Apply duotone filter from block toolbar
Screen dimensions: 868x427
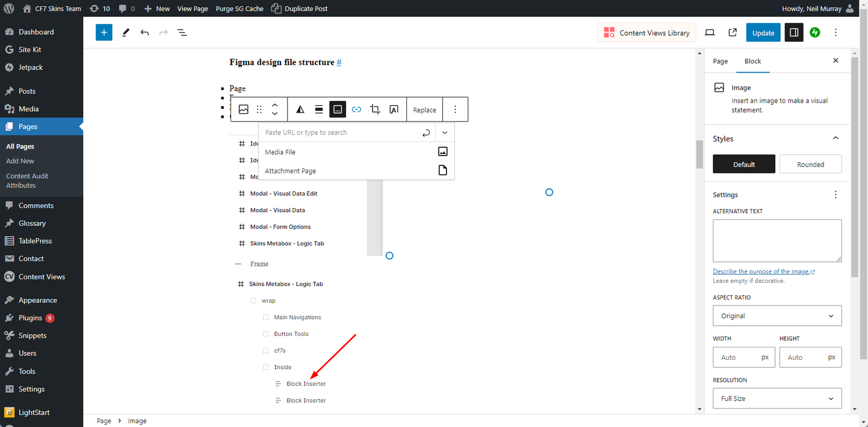pyautogui.click(x=300, y=109)
